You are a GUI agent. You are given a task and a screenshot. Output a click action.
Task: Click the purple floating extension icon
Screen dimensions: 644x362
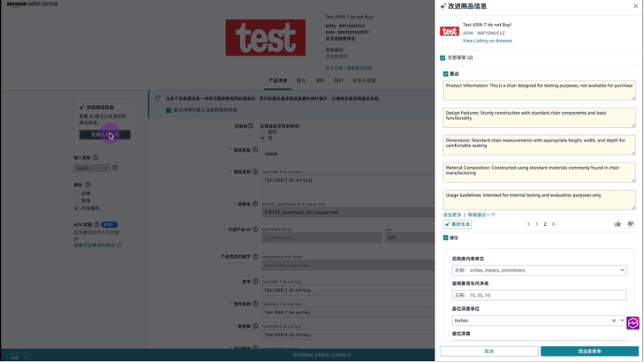tap(632, 323)
